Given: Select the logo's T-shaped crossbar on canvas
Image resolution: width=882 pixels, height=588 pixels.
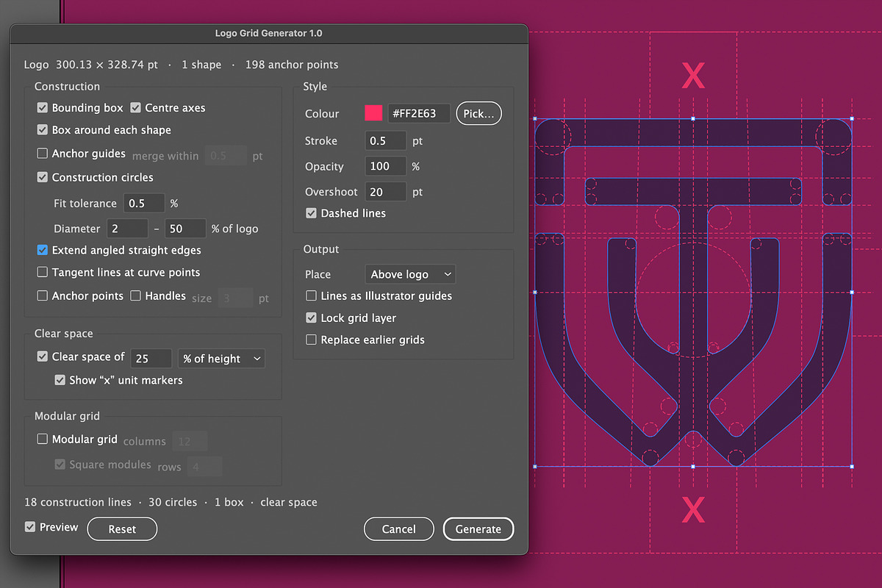Looking at the screenshot, I should pyautogui.click(x=692, y=191).
